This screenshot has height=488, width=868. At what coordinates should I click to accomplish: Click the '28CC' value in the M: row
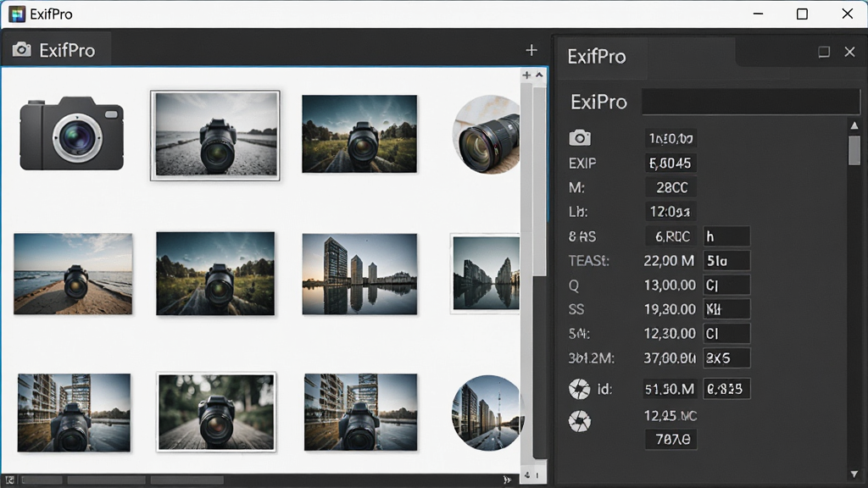click(x=671, y=187)
